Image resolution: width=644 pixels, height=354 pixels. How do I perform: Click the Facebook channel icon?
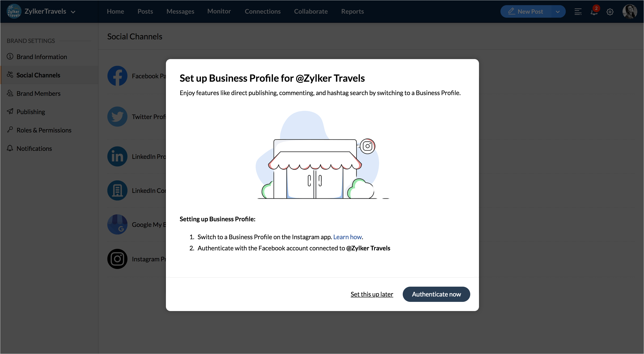[x=117, y=76]
